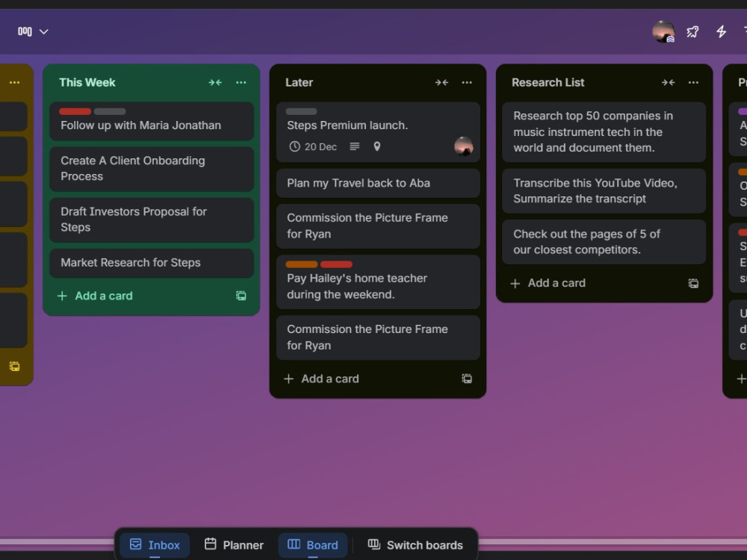Create from template in the yellow list
Viewport: 747px width, 560px height.
coord(15,366)
